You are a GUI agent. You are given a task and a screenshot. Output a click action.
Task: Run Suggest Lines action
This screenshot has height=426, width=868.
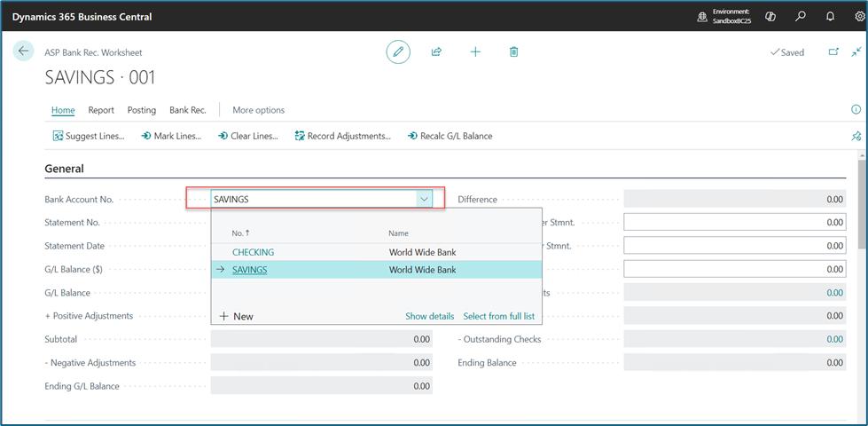tap(89, 136)
